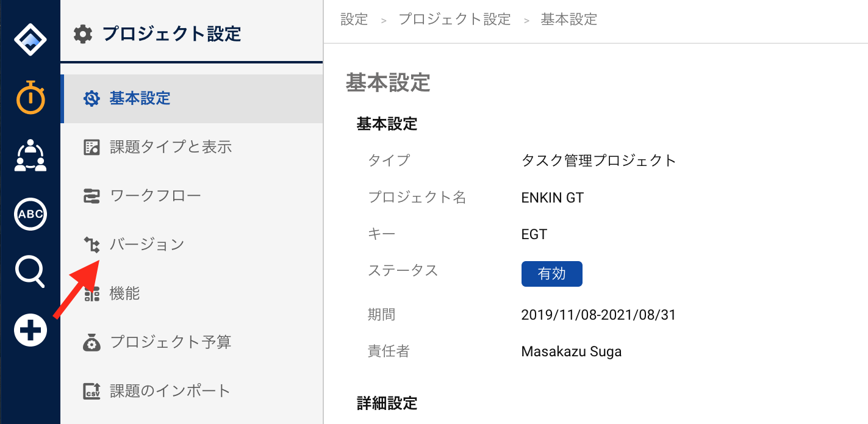Select ワークフロー menu entry
Viewport: 868px width, 424px height.
192,196
